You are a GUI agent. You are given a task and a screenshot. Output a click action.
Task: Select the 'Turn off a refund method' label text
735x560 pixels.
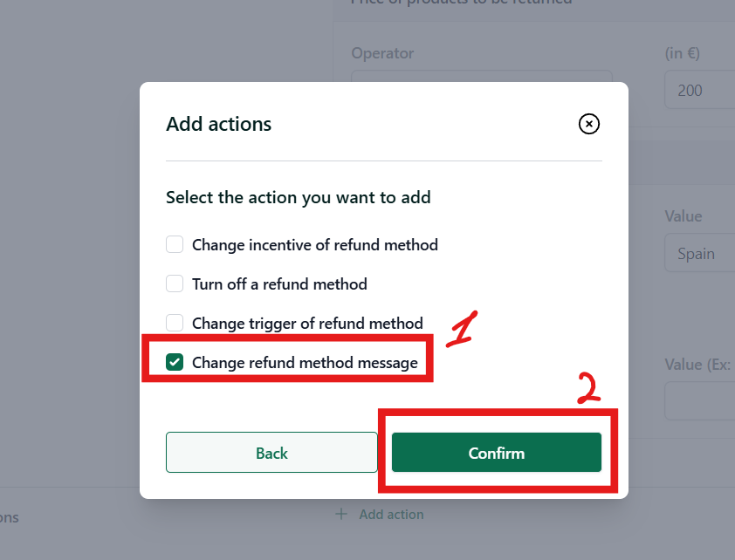click(x=279, y=284)
